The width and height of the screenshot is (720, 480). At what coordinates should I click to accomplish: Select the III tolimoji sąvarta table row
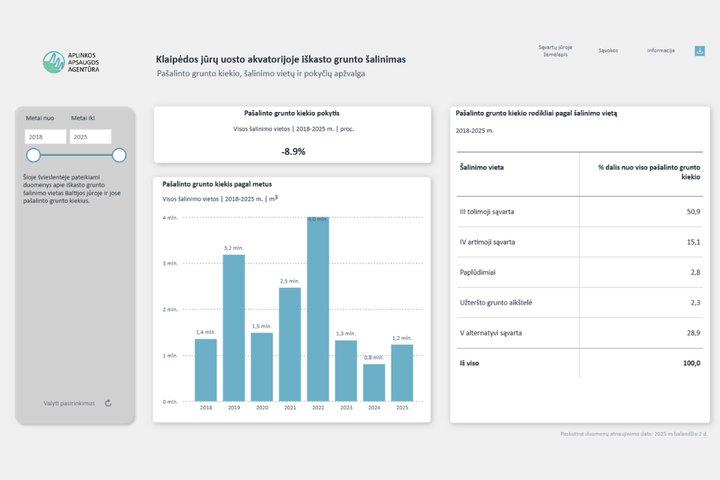click(579, 212)
